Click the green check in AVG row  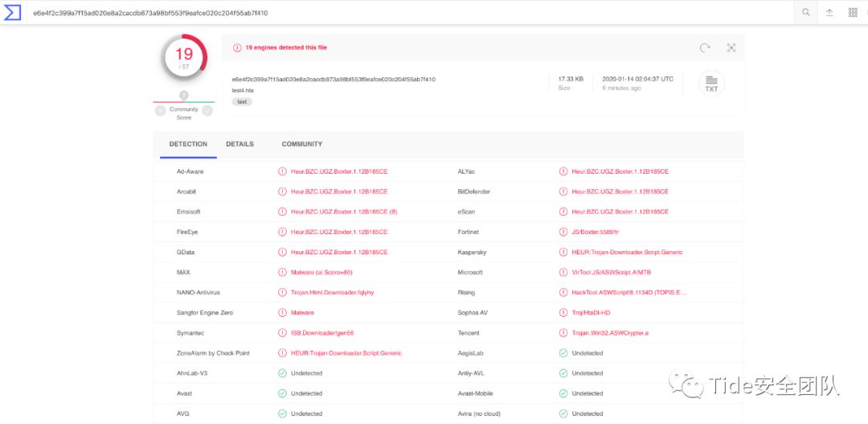282,414
